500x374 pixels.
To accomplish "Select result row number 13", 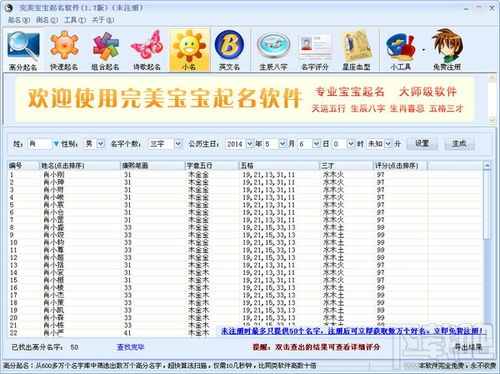I will [x=245, y=265].
